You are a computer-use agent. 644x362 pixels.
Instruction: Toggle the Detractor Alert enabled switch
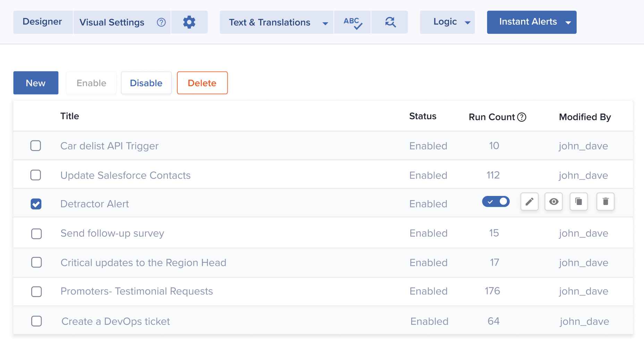pos(495,201)
